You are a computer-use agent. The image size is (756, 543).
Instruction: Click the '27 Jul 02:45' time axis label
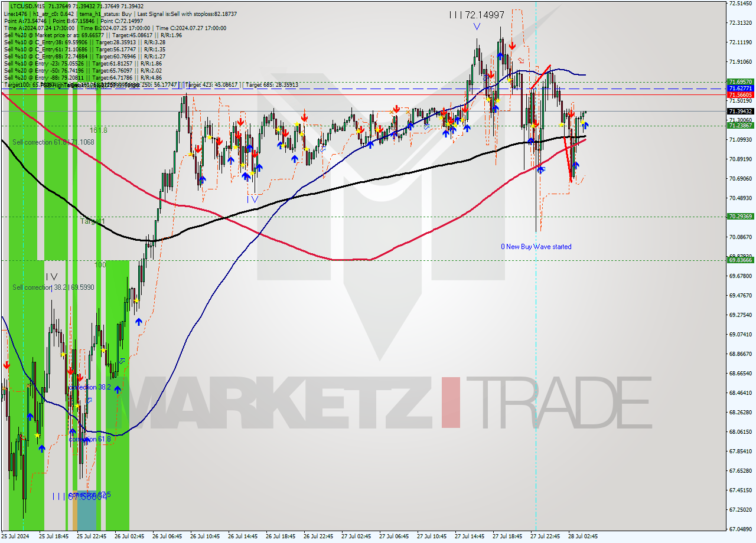pyautogui.click(x=356, y=537)
